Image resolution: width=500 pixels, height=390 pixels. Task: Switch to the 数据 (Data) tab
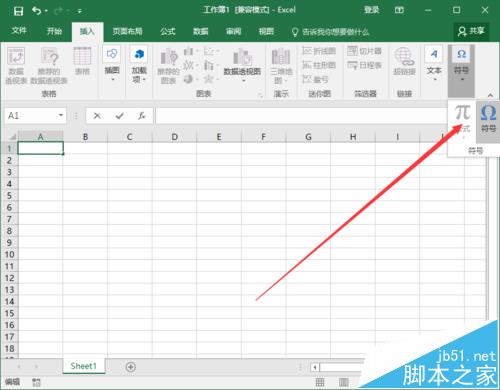point(200,31)
